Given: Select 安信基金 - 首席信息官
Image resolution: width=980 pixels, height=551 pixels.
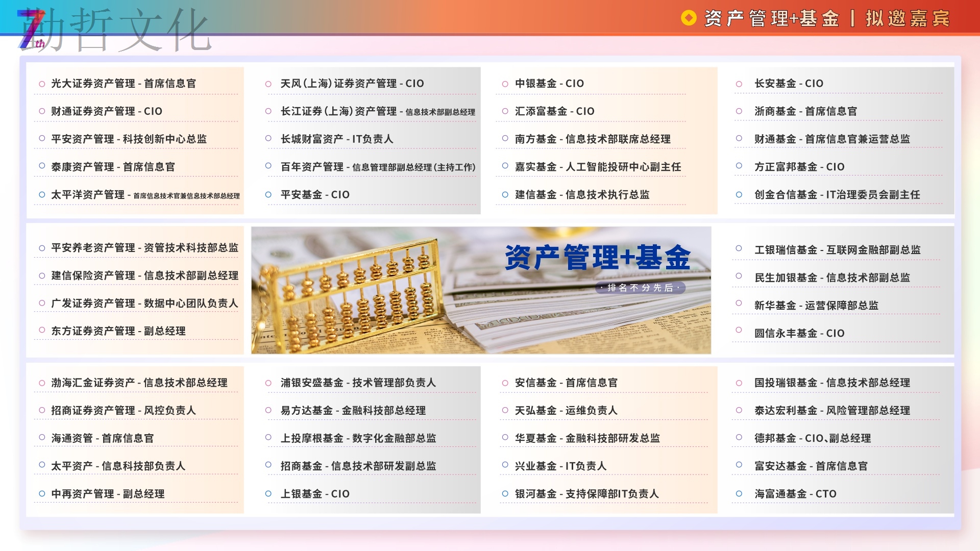Looking at the screenshot, I should [x=566, y=383].
